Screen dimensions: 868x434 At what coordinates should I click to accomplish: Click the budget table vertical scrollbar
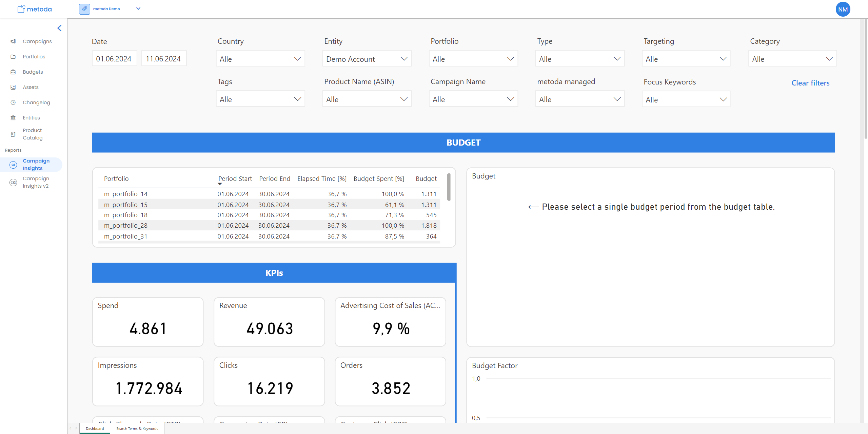[x=449, y=187]
